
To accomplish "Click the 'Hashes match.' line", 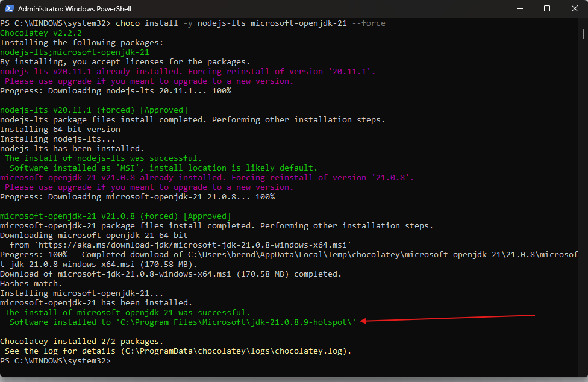I will click(31, 283).
